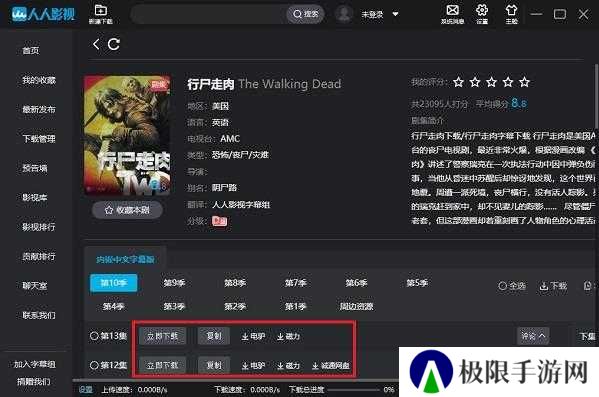Select the 第12集 radio button

94,365
